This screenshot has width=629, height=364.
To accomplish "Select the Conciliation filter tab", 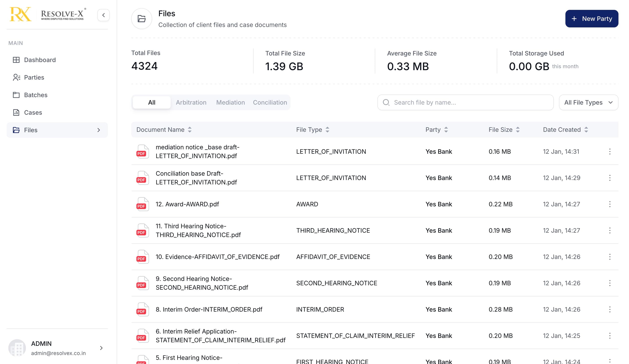I will (x=270, y=102).
